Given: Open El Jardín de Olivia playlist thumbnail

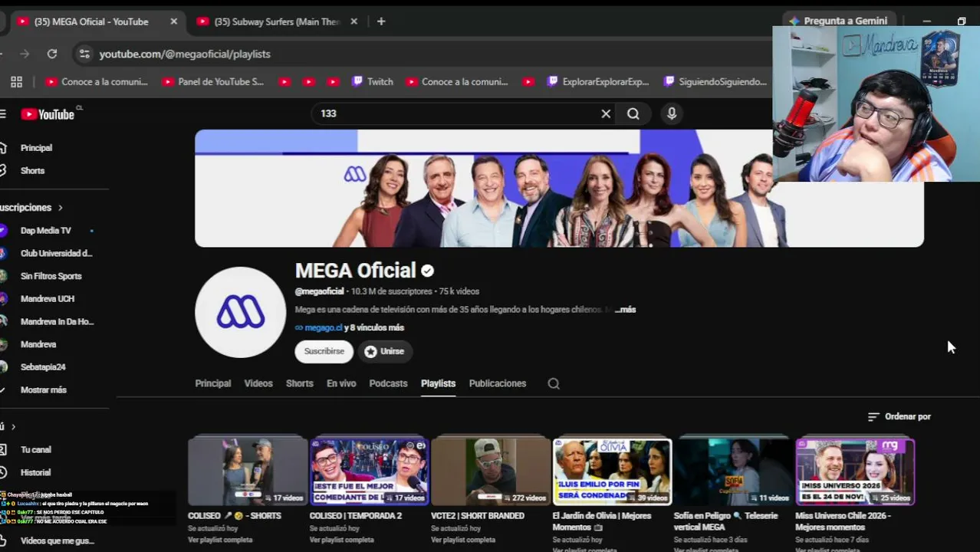Looking at the screenshot, I should pos(612,471).
